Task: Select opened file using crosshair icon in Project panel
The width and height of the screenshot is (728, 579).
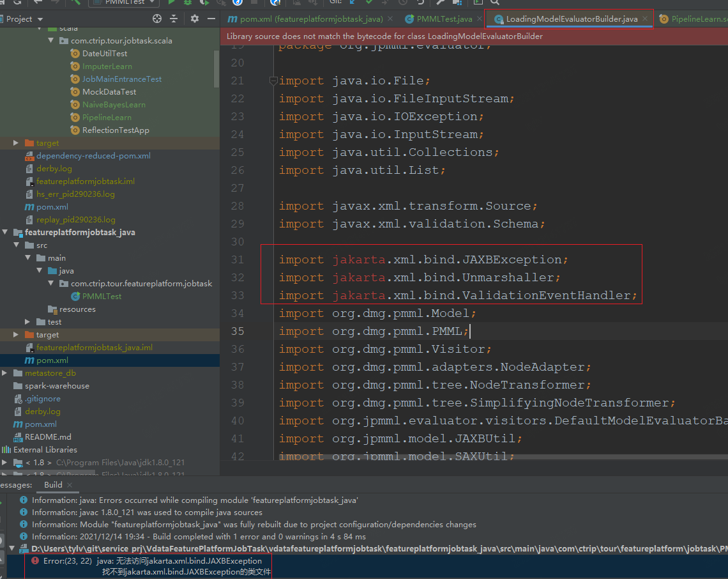Action: [x=158, y=19]
